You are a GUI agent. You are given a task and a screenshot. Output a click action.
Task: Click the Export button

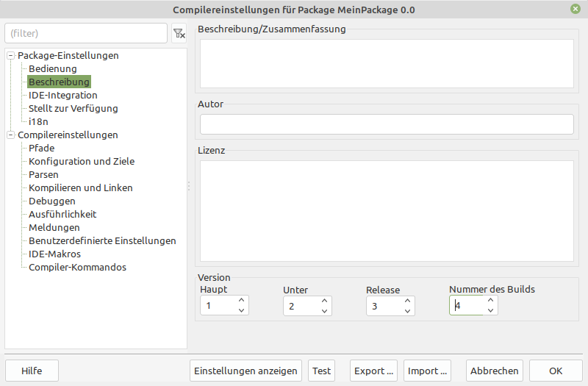373,371
